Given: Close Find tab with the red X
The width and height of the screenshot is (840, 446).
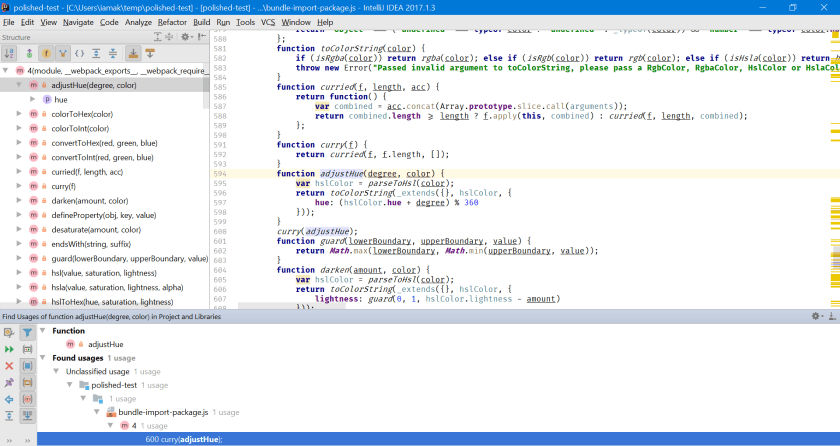Looking at the screenshot, I should click(x=9, y=366).
